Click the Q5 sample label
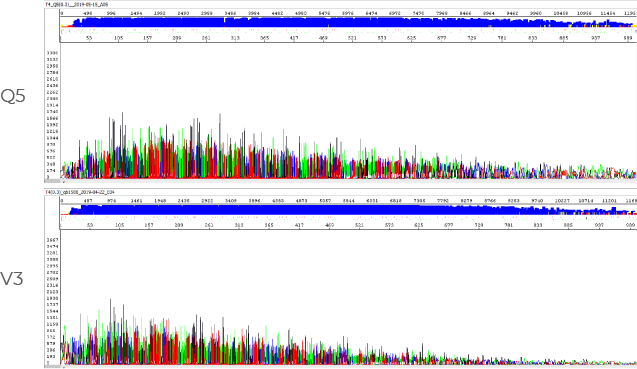The image size is (637, 369). tap(13, 96)
